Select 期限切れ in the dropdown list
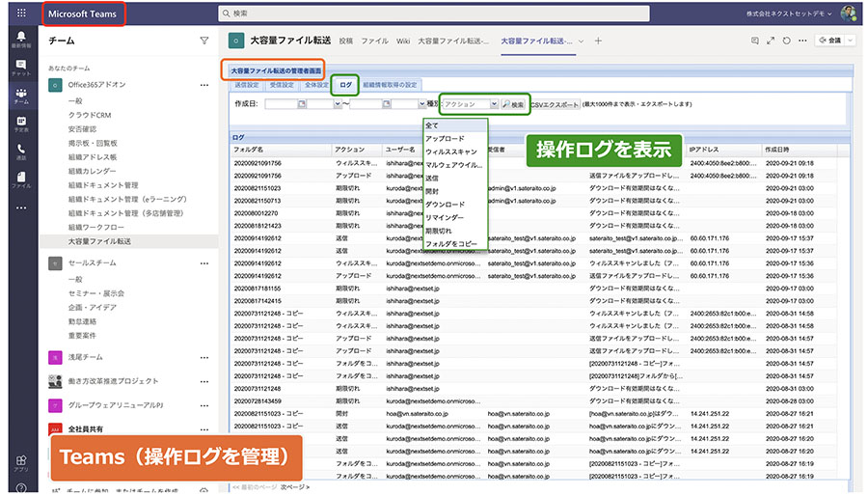This screenshot has width=868, height=496. click(x=455, y=231)
